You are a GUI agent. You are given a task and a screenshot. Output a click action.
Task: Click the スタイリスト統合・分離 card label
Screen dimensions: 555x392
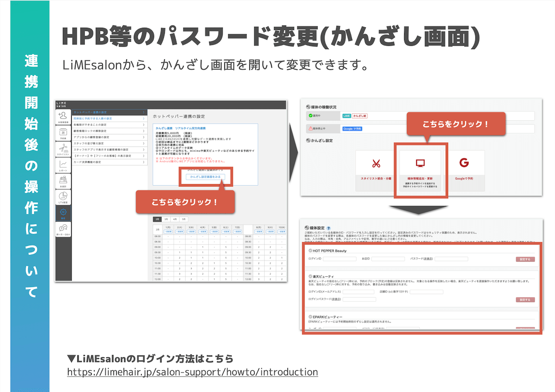click(376, 179)
